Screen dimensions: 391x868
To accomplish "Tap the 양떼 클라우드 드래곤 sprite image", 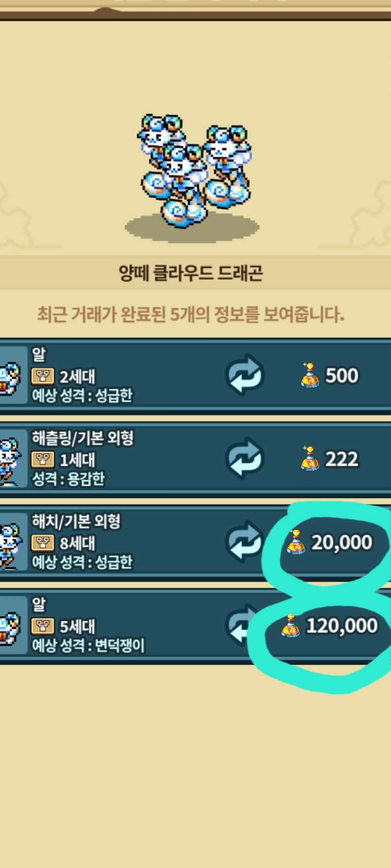I will coord(194,171).
